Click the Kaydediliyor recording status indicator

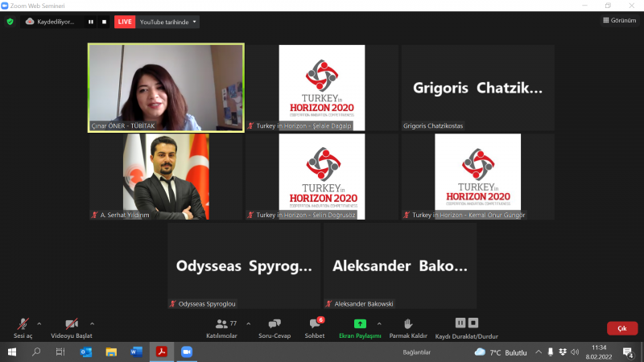point(51,22)
